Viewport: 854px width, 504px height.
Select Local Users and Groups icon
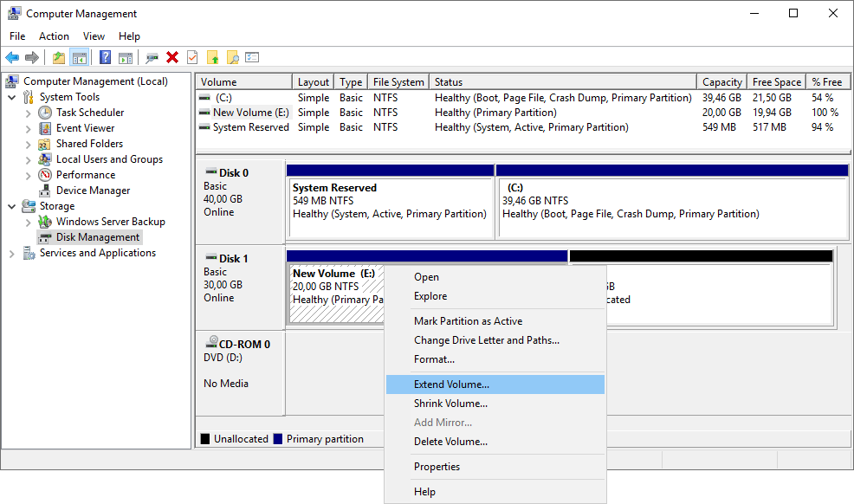point(45,159)
